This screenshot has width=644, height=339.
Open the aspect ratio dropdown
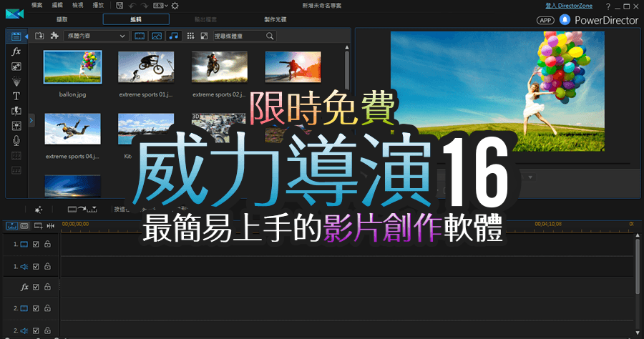pos(160,6)
